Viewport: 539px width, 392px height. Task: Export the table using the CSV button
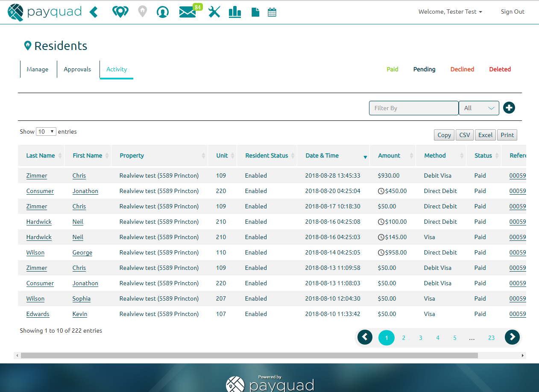coord(464,135)
